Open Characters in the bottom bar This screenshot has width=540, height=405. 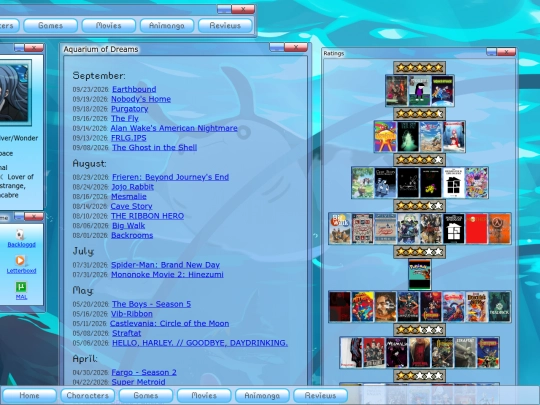click(87, 395)
